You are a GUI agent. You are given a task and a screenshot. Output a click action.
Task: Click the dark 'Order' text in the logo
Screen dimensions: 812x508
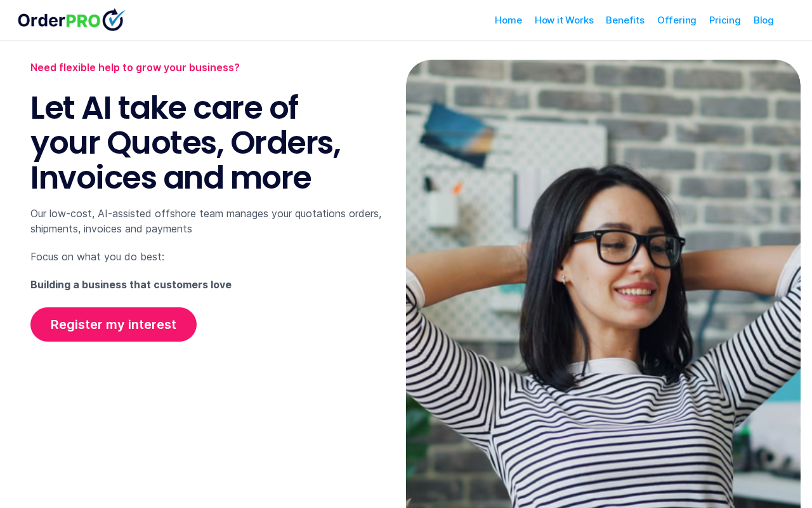[x=42, y=20]
